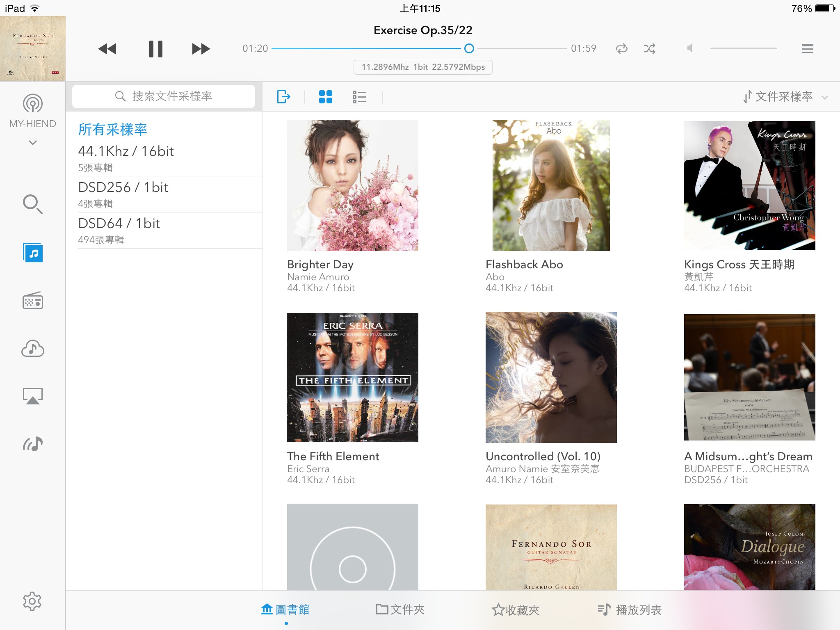This screenshot has height=630, width=840.
Task: Click the export icon in toolbar
Action: tap(284, 97)
